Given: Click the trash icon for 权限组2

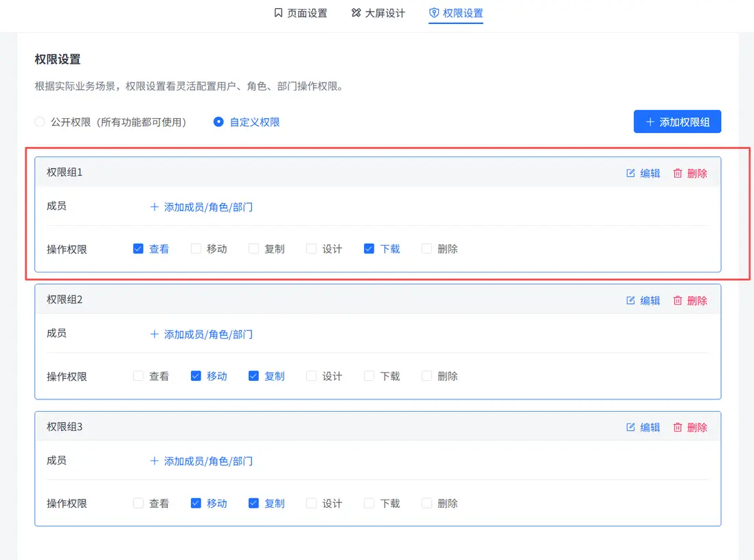Looking at the screenshot, I should tap(678, 301).
